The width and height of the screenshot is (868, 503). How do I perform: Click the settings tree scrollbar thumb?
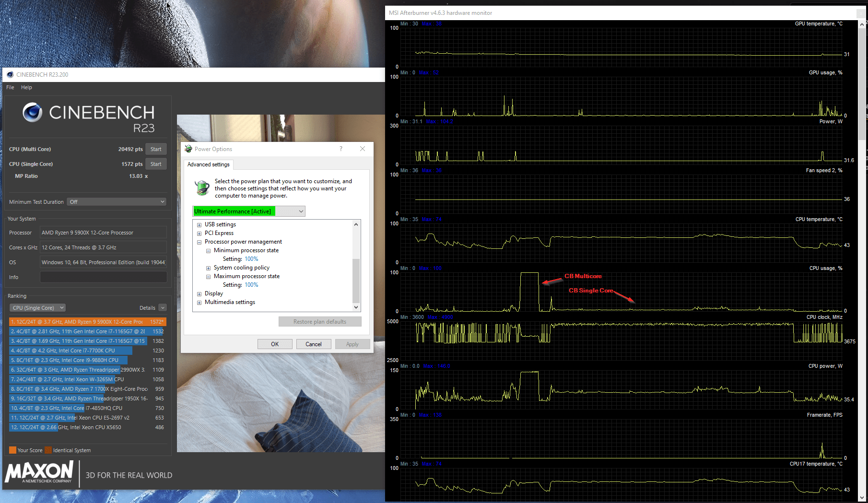(x=356, y=281)
